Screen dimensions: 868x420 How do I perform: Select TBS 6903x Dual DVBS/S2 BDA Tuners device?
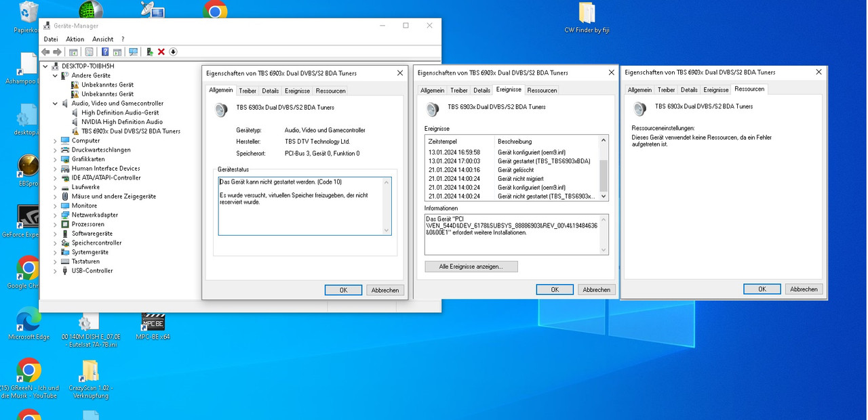click(131, 131)
